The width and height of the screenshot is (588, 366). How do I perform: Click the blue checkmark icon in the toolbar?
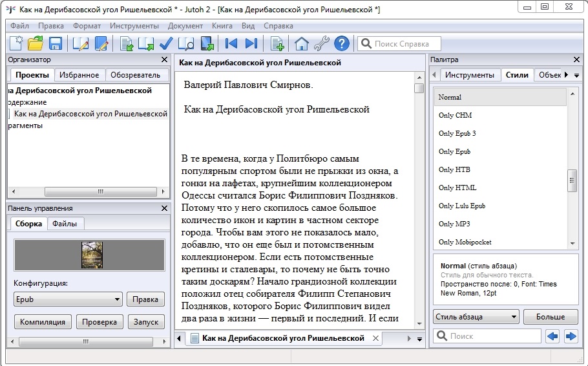click(x=166, y=43)
